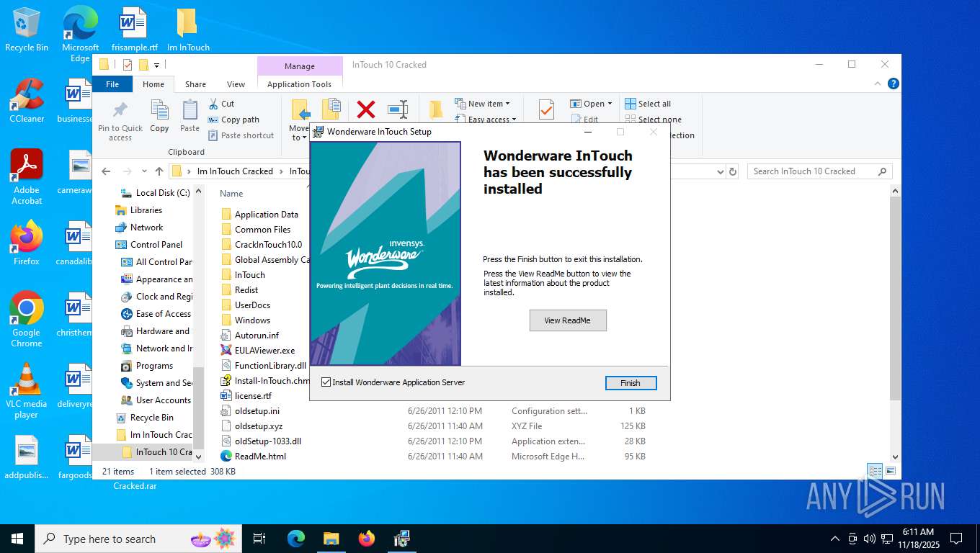Click Select none in the ribbon
The width and height of the screenshot is (980, 553).
pyautogui.click(x=653, y=120)
